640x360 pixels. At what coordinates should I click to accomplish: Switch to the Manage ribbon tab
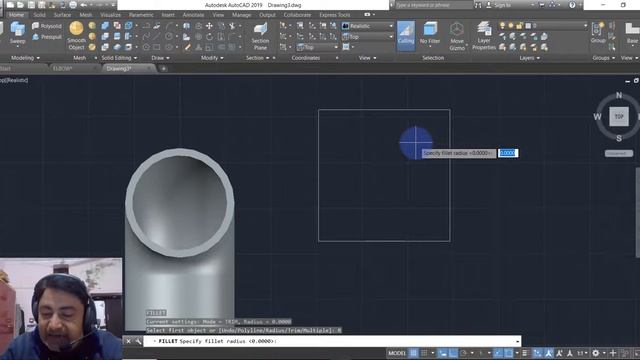tap(242, 15)
